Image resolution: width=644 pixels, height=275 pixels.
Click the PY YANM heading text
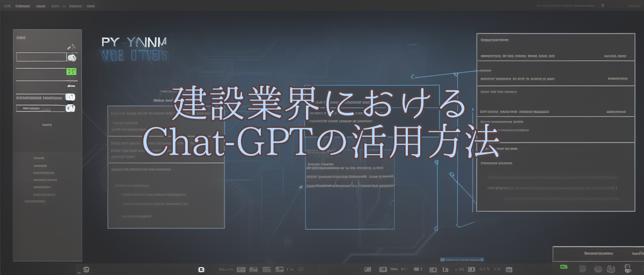134,42
